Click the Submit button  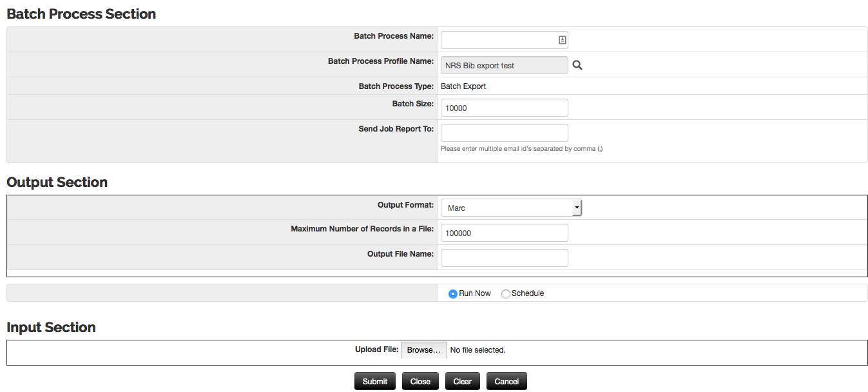click(x=375, y=381)
